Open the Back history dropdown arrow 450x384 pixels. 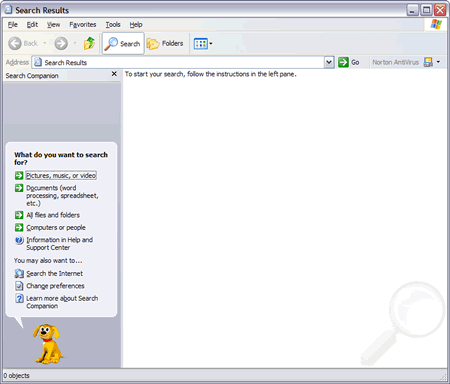44,43
